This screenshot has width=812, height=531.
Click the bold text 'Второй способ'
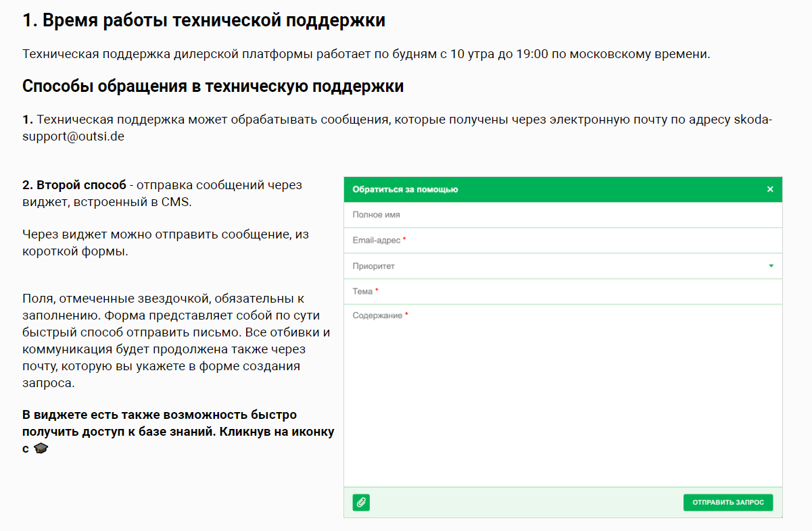[81, 184]
